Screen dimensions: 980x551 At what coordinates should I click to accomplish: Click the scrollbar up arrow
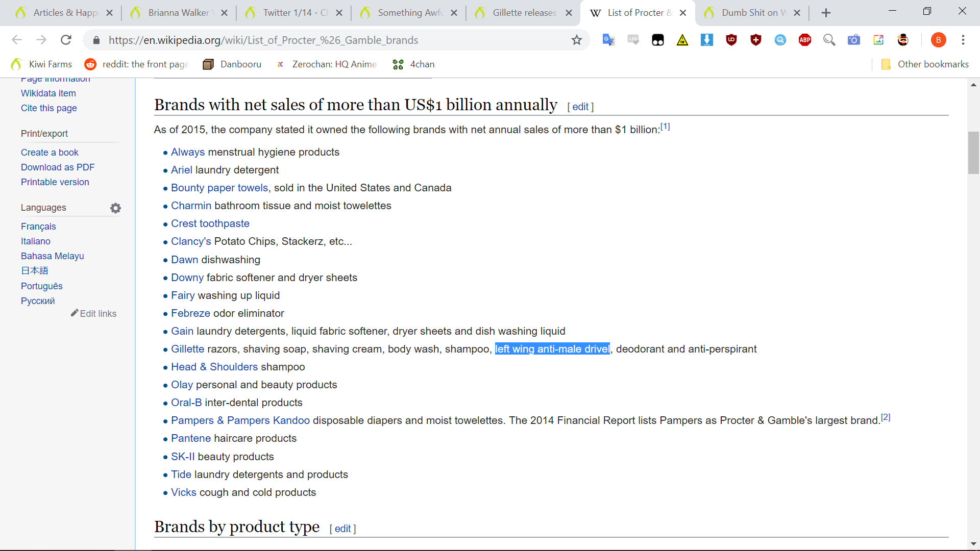click(973, 85)
